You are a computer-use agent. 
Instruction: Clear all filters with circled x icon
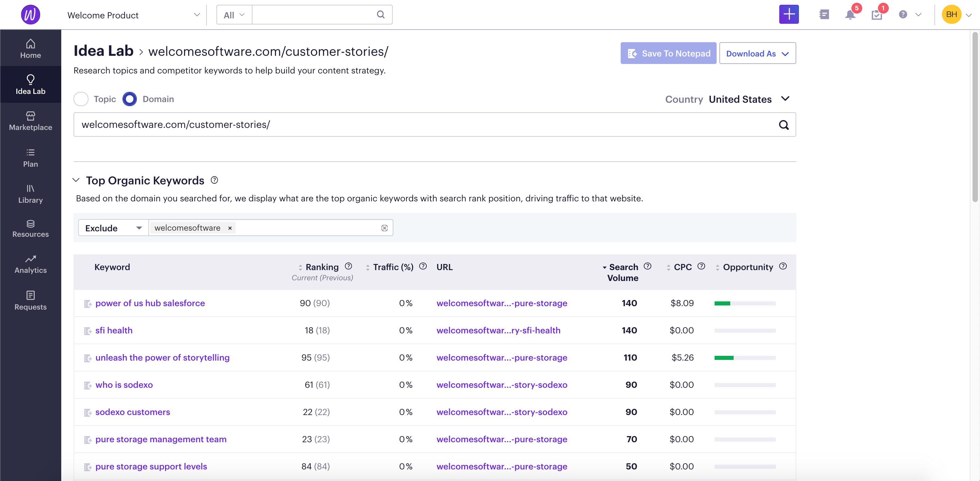[384, 228]
